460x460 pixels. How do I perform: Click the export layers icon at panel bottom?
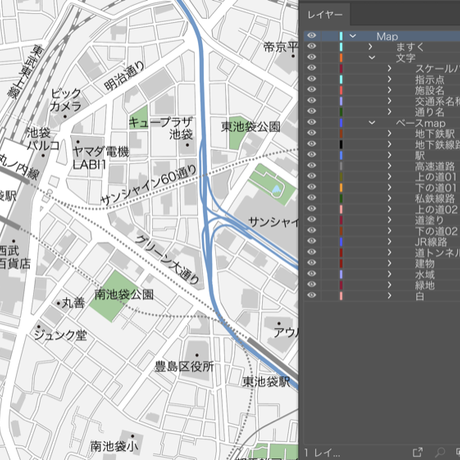coord(418,452)
